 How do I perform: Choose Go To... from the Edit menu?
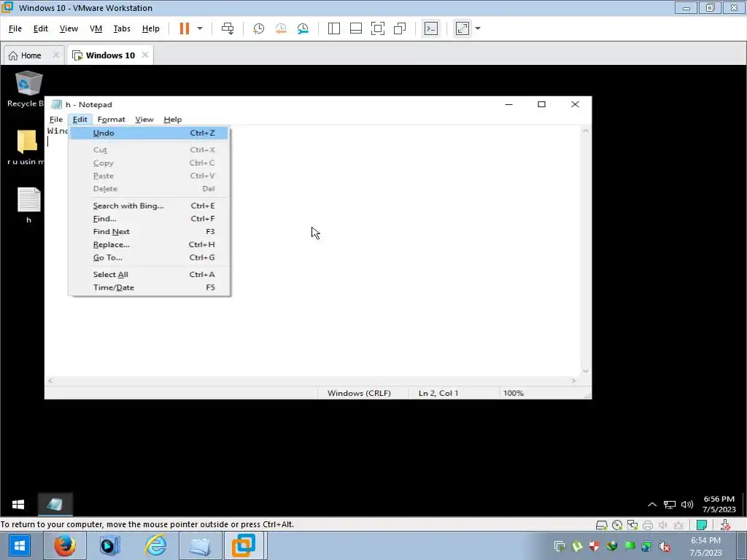(x=149, y=257)
